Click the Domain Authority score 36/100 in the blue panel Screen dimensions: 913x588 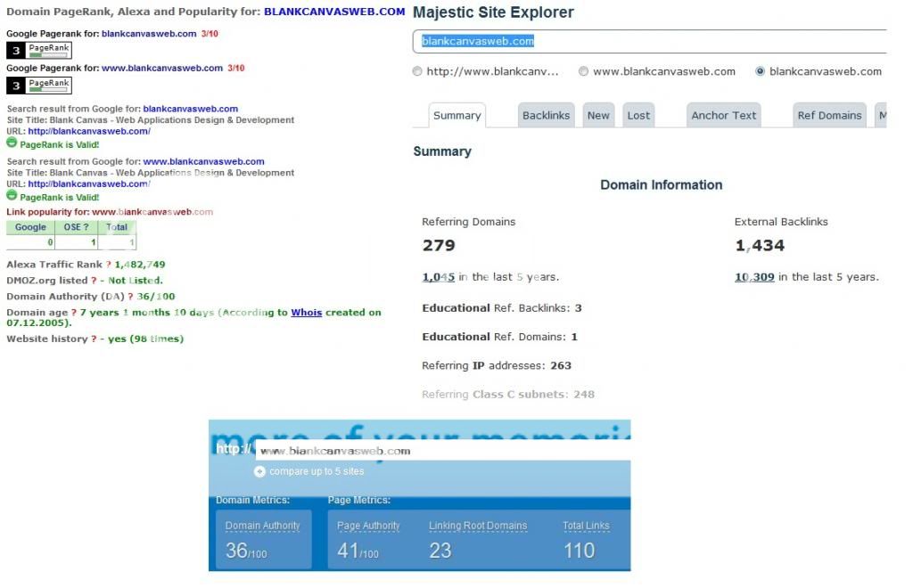(246, 551)
